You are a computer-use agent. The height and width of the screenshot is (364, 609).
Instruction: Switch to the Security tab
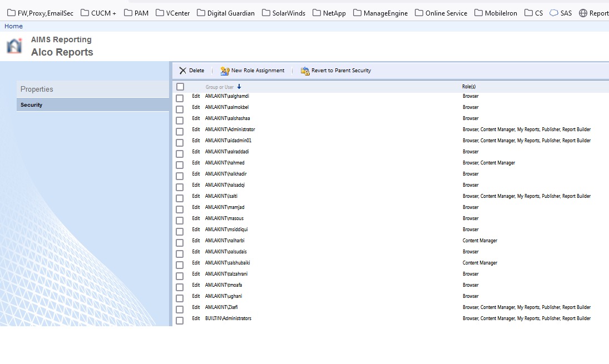coord(32,105)
